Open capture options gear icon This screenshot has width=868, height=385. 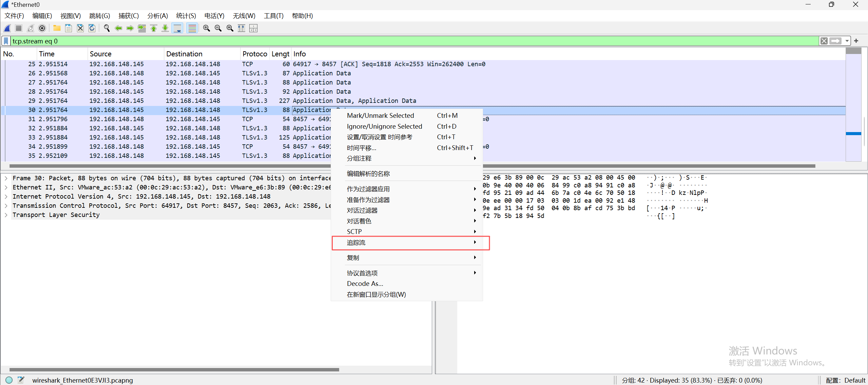click(42, 28)
